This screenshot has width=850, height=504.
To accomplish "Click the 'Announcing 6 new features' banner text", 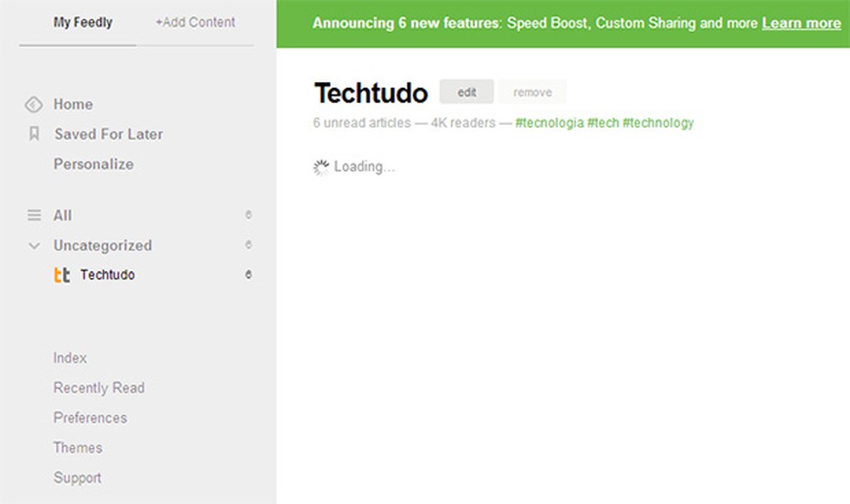I will (406, 23).
